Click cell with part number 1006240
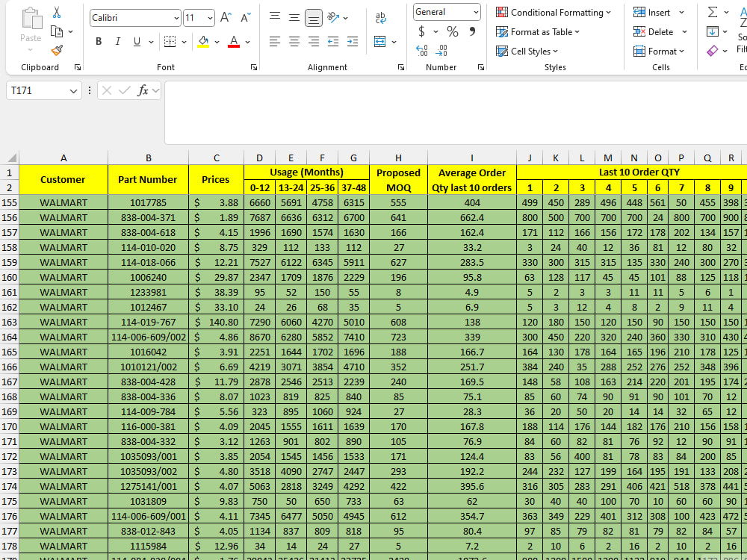The height and width of the screenshot is (560, 747). pos(148,277)
